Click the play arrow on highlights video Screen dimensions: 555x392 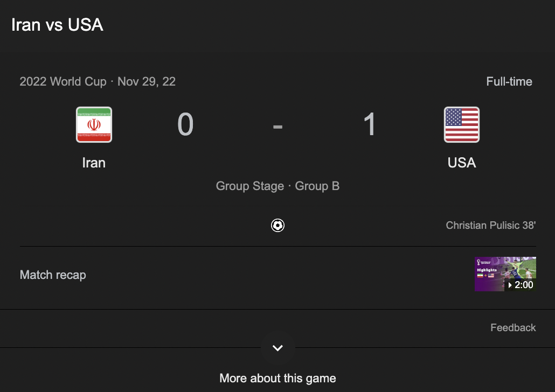click(510, 285)
